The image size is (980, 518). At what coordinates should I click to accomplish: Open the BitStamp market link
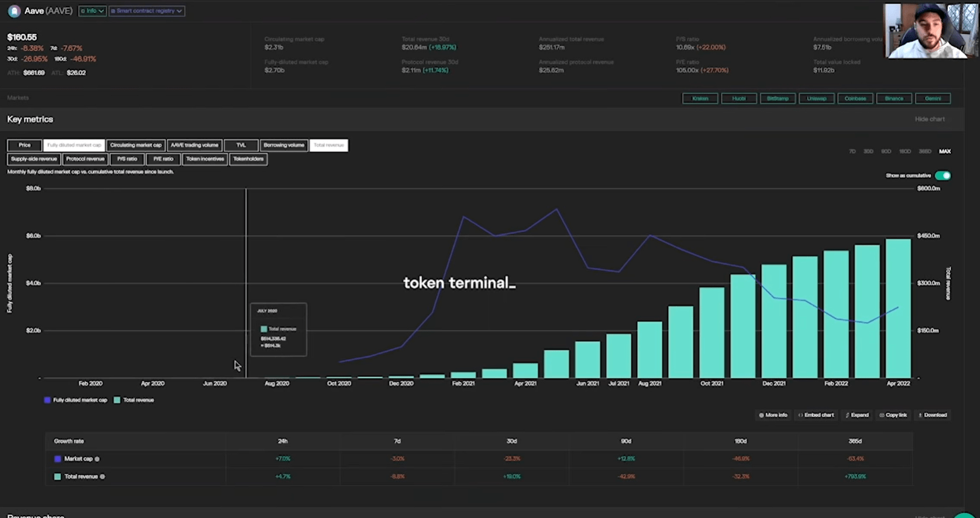click(x=778, y=98)
